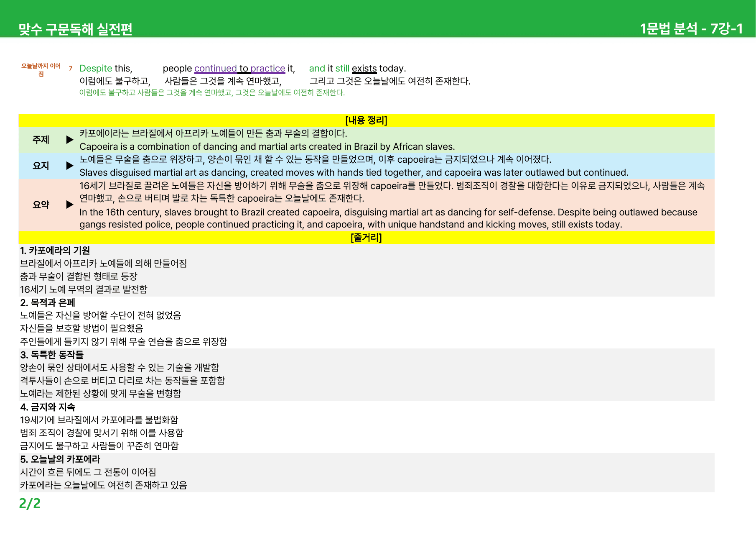Click the yellow [줄거리] header
Screen dimensions: 756x535
(x=367, y=238)
